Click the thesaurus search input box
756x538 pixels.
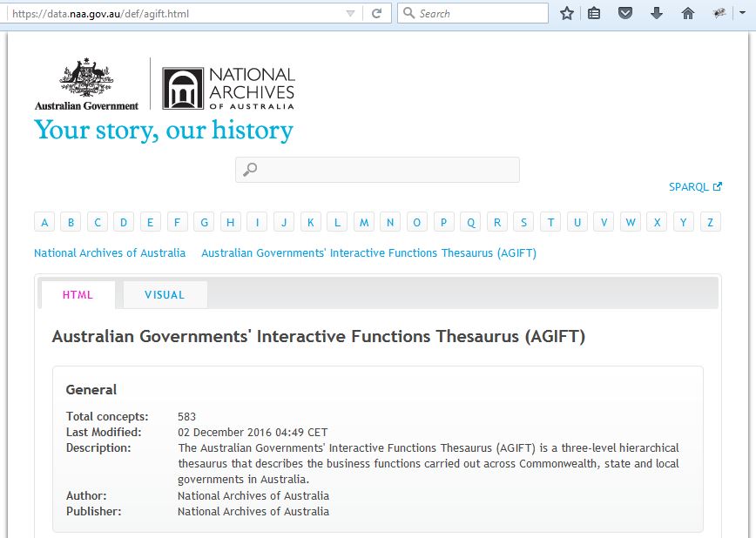[377, 170]
